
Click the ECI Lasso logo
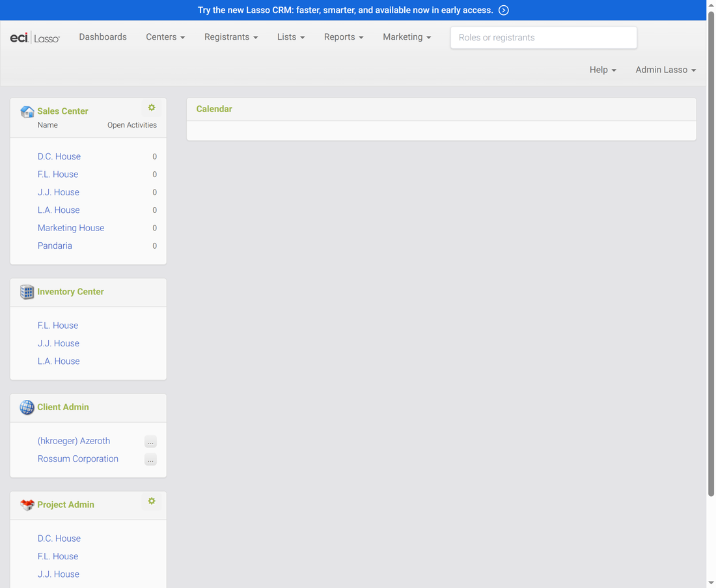34,38
